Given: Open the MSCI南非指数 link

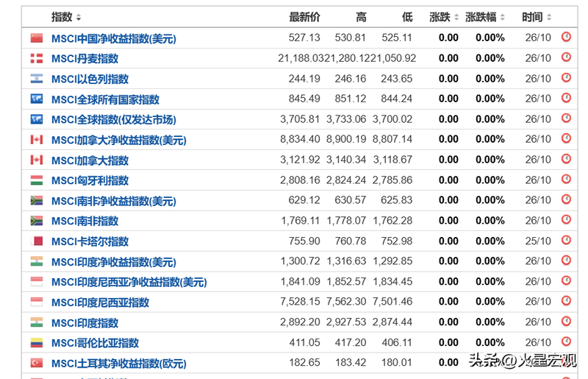Looking at the screenshot, I should [85, 221].
